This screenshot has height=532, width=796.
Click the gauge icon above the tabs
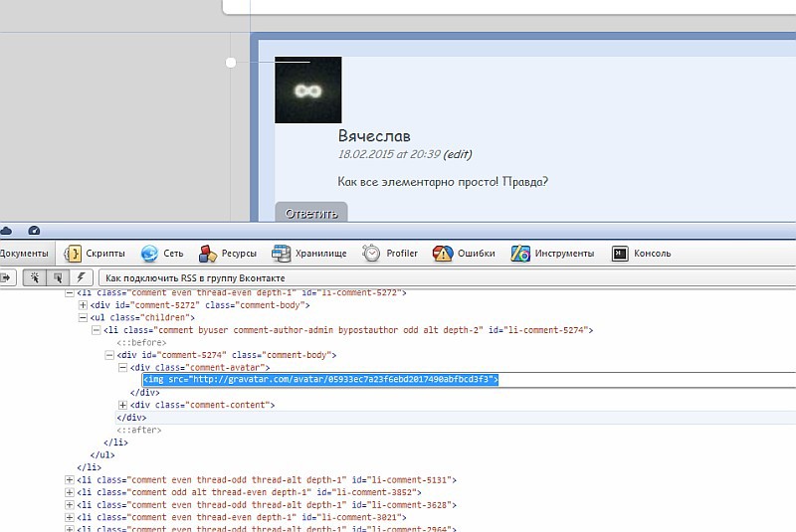click(34, 231)
